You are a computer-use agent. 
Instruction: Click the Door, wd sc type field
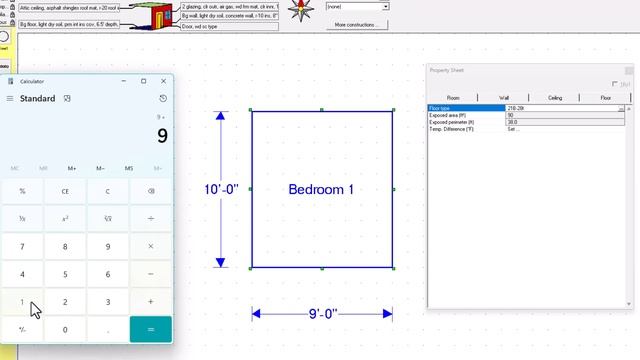pyautogui.click(x=230, y=27)
